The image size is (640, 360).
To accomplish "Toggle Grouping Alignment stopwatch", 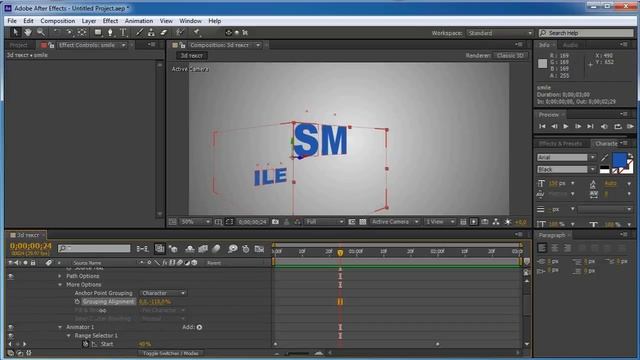I will pyautogui.click(x=77, y=302).
